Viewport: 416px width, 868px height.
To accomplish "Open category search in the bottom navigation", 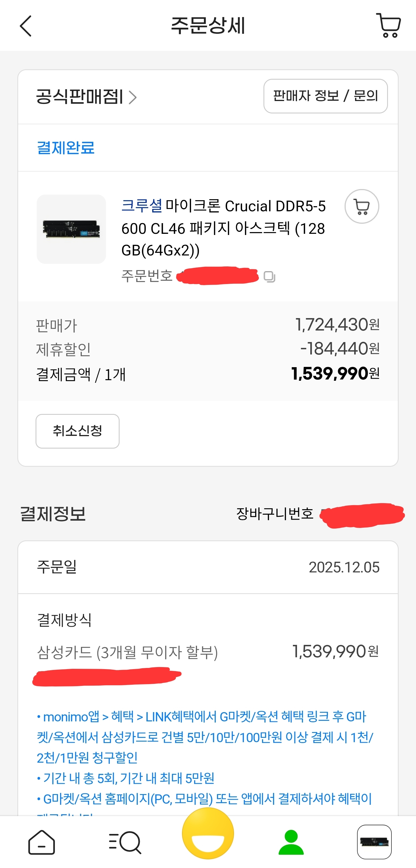I will tap(125, 842).
